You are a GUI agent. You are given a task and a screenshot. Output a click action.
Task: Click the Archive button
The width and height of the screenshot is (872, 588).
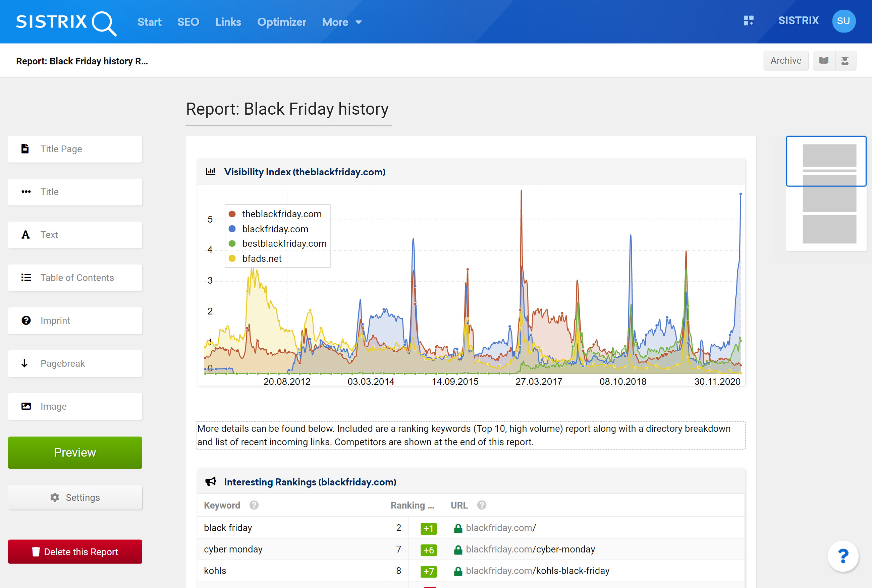786,61
